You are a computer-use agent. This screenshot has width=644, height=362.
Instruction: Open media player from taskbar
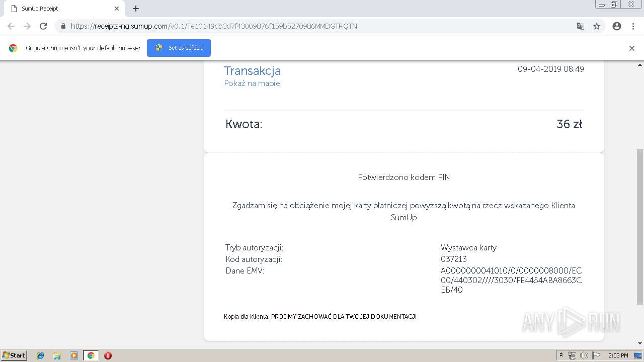74,355
